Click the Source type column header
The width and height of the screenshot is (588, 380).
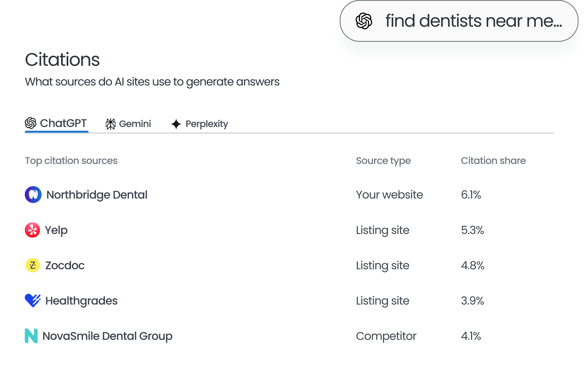click(383, 160)
